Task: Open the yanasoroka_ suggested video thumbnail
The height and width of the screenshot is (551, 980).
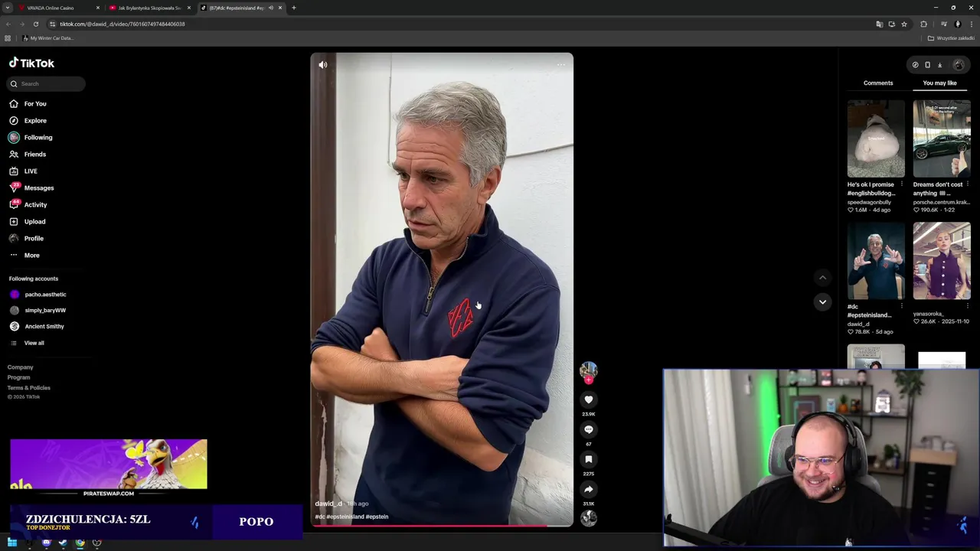Action: click(x=942, y=261)
